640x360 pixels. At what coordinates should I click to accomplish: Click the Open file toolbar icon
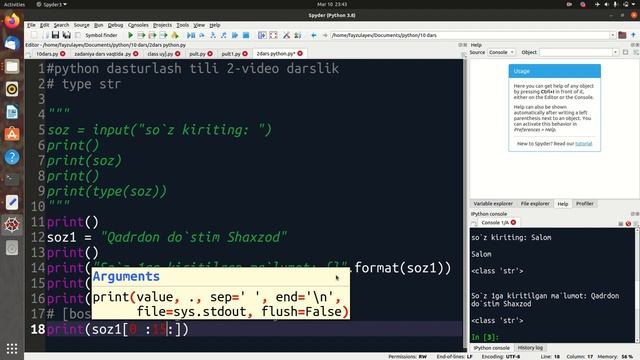pos(45,36)
